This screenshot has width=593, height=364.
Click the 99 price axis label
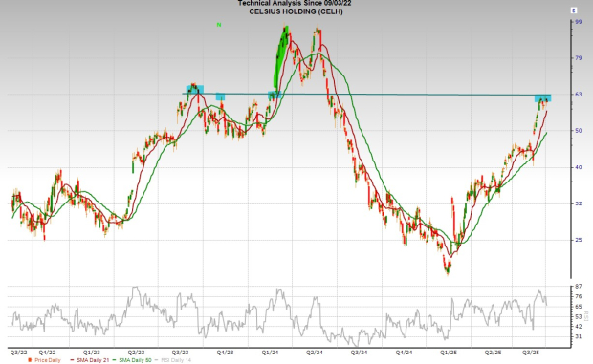(x=579, y=22)
